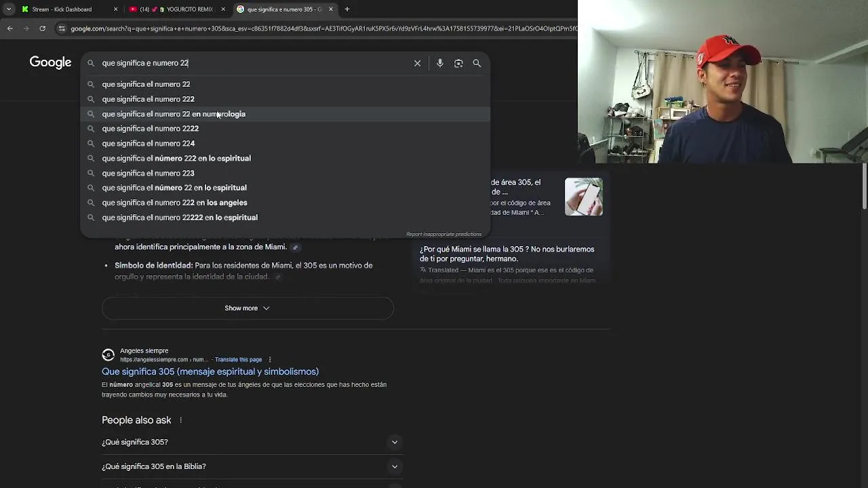Select suggestion 'que significa el numero 222'
The width and height of the screenshot is (868, 488).
pyautogui.click(x=285, y=99)
